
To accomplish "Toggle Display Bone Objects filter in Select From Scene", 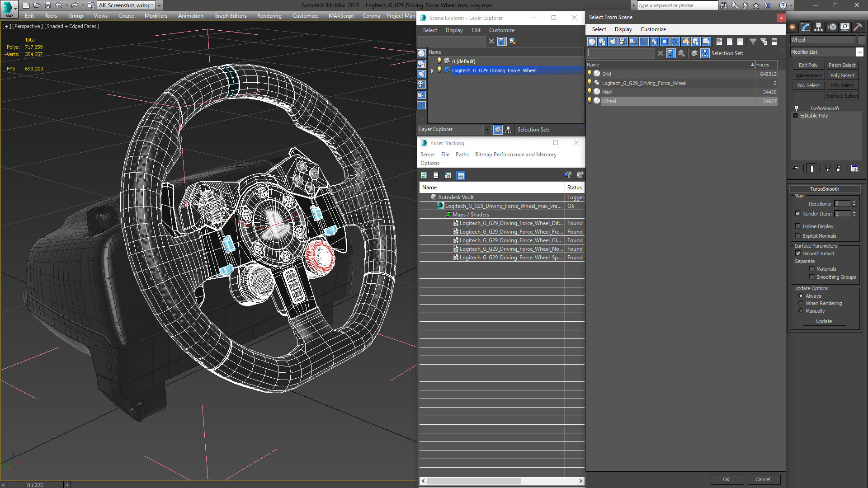I will 675,42.
